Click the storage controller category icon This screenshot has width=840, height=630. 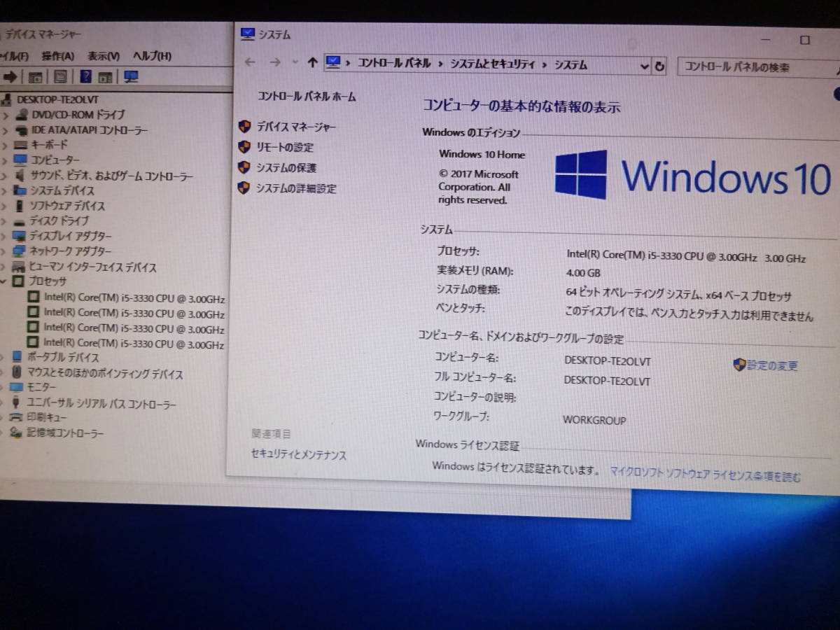15,433
